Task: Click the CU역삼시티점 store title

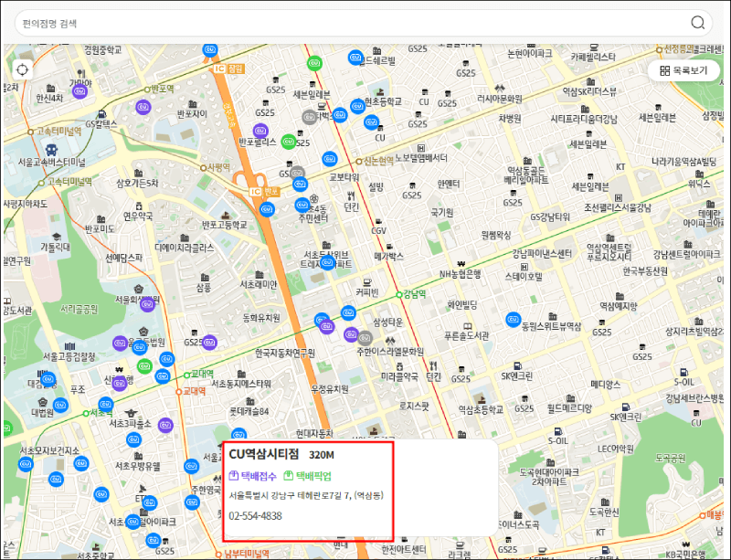Action: click(x=264, y=455)
